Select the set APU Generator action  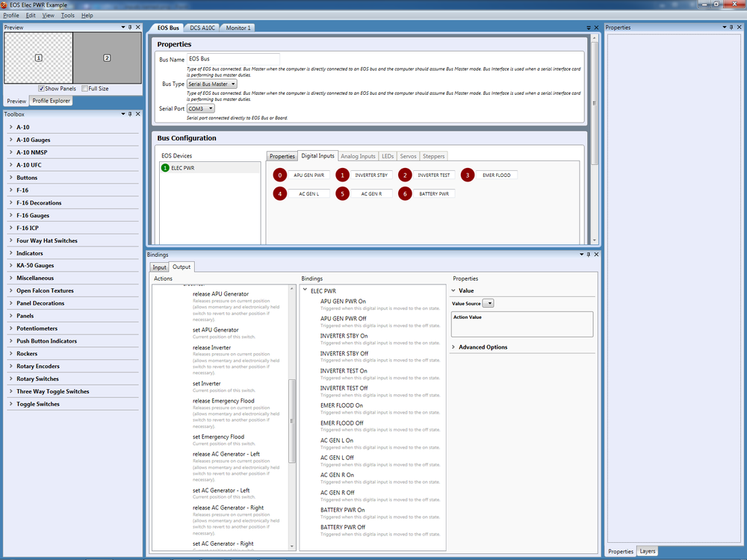click(x=215, y=330)
